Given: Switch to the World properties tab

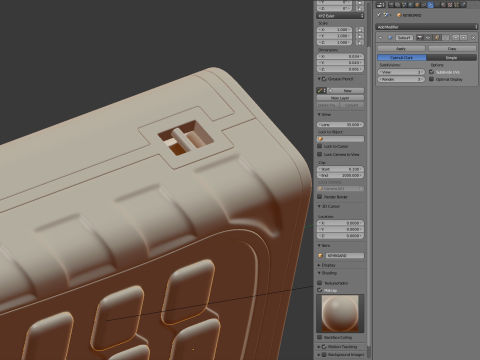Looking at the screenshot, I should pos(410,5).
